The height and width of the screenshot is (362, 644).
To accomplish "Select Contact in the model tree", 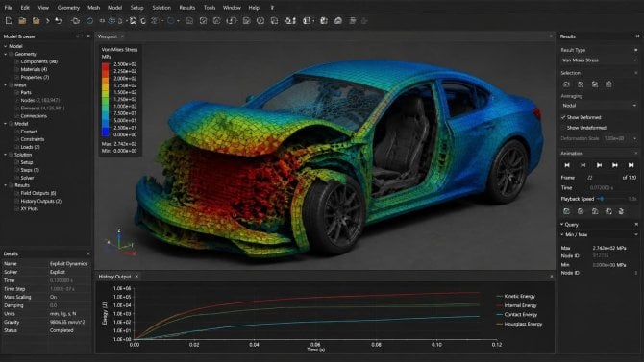I will pyautogui.click(x=29, y=132).
